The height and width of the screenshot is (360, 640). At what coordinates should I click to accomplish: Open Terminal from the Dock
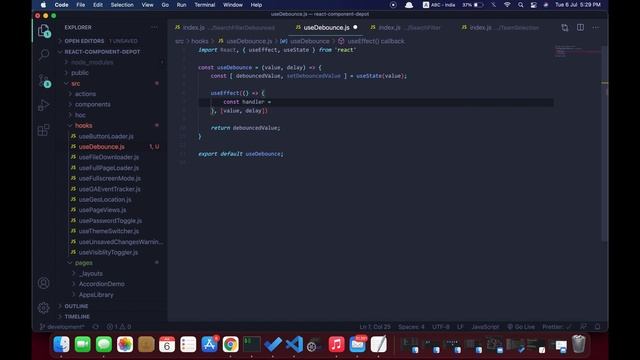(x=251, y=344)
